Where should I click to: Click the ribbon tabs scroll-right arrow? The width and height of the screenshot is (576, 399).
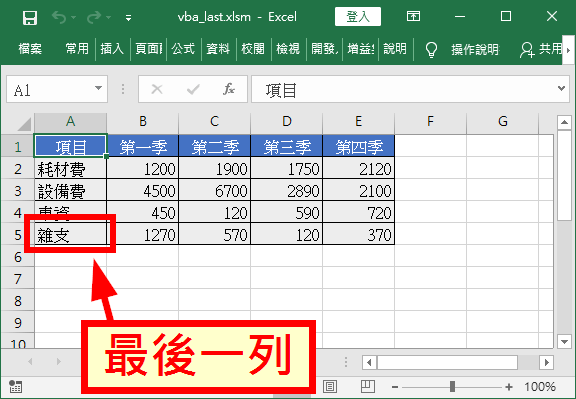click(569, 49)
